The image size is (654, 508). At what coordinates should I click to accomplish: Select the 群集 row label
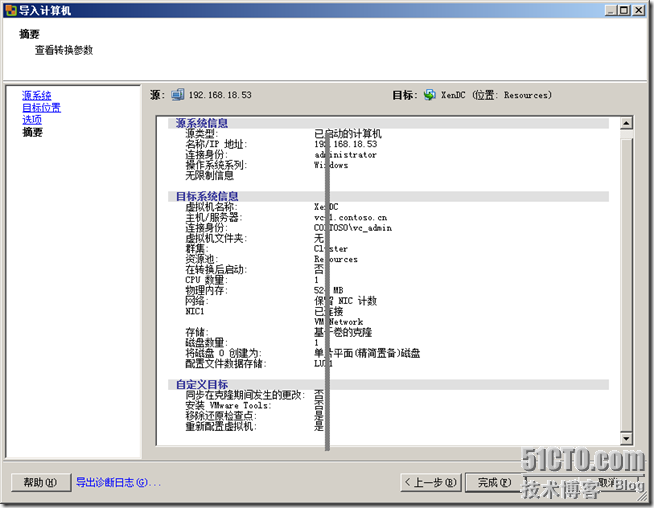click(x=196, y=249)
